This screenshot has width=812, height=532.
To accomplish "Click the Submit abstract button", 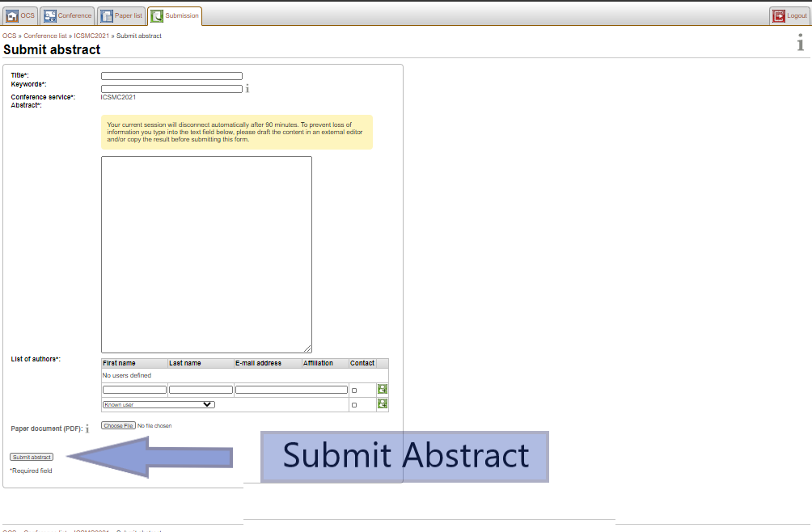I will [x=32, y=458].
